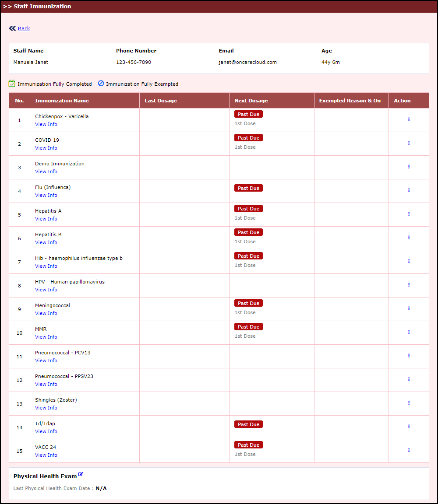Click the Next Dosage column header

(x=251, y=101)
